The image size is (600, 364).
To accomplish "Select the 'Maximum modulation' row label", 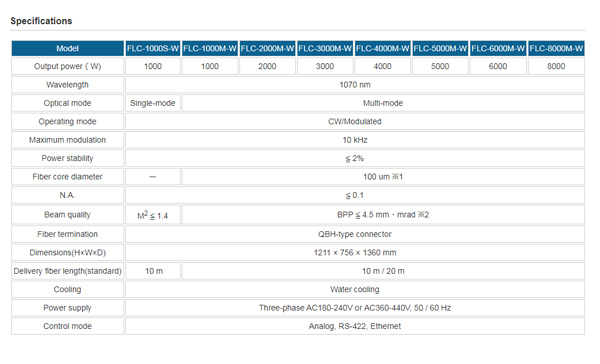I will 67,140.
